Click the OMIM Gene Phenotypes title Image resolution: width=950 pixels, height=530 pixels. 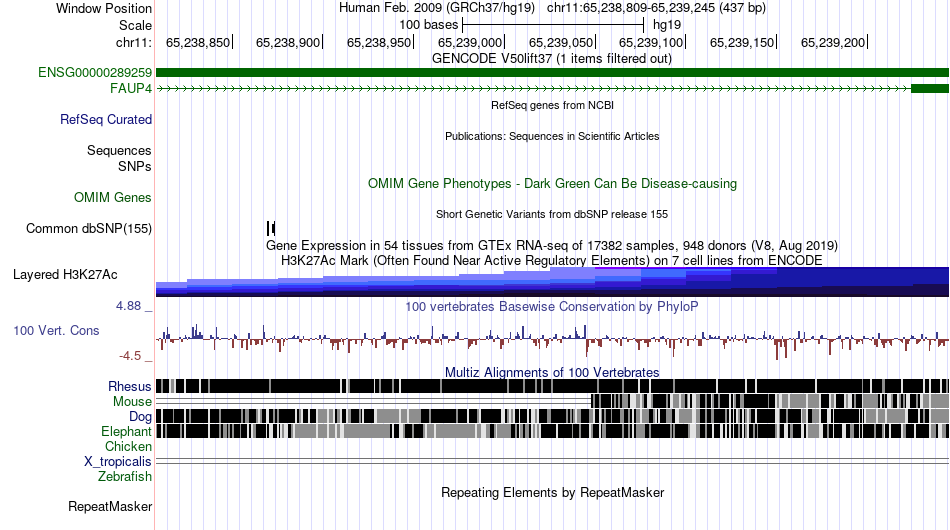[x=552, y=184]
